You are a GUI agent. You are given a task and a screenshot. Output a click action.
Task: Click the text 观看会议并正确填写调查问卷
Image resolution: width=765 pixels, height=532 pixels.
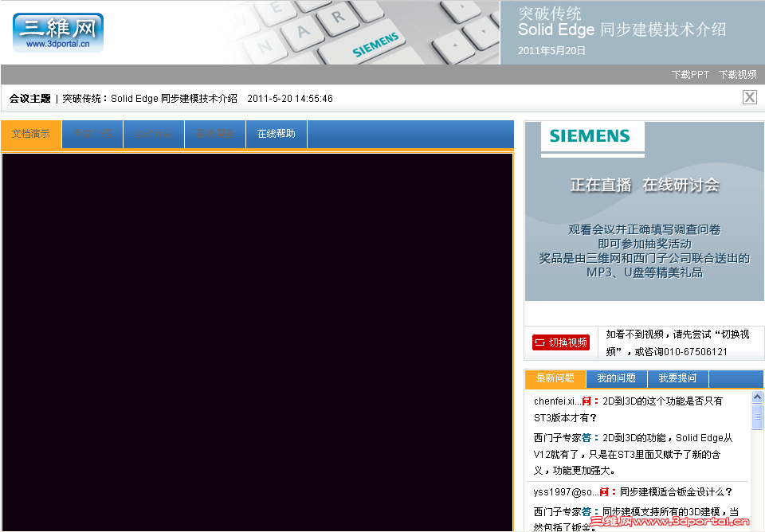tap(645, 229)
